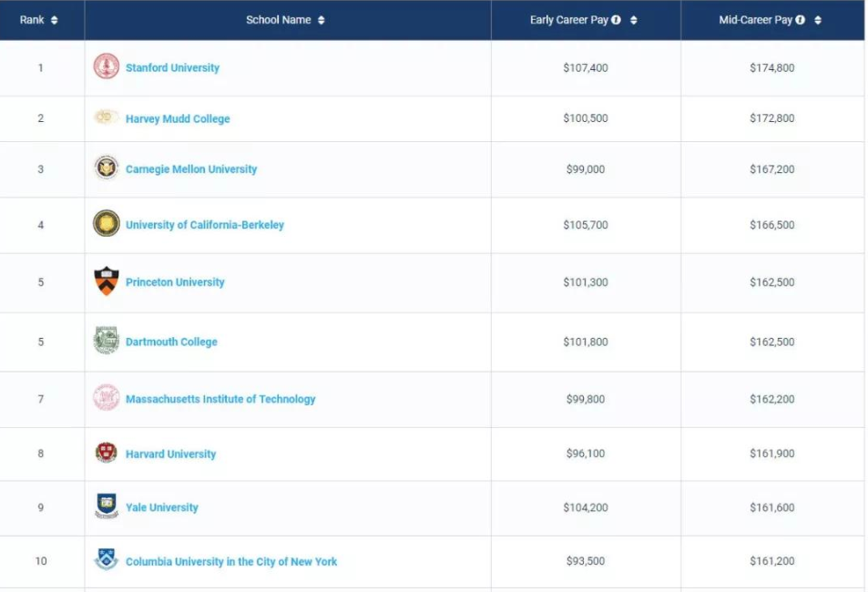Click the Yale University shield logo
Viewport: 868px width, 592px height.
tap(107, 505)
